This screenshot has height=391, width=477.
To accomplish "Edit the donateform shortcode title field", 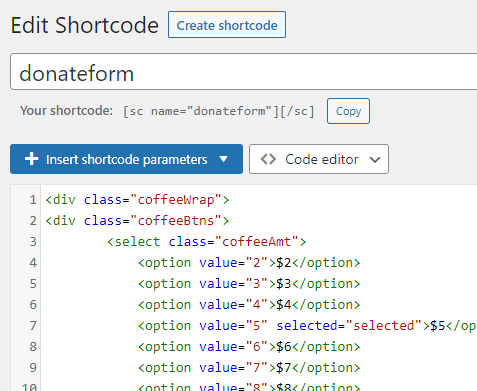I will pos(244,72).
